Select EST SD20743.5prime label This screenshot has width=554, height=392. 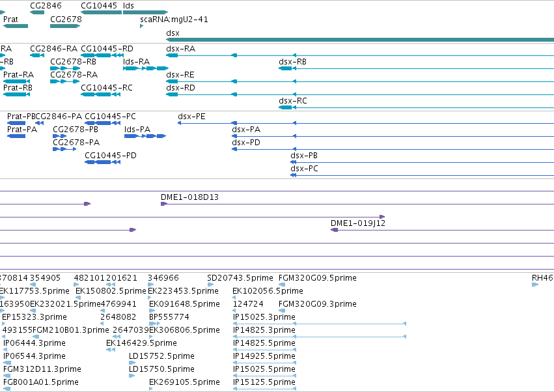click(240, 278)
